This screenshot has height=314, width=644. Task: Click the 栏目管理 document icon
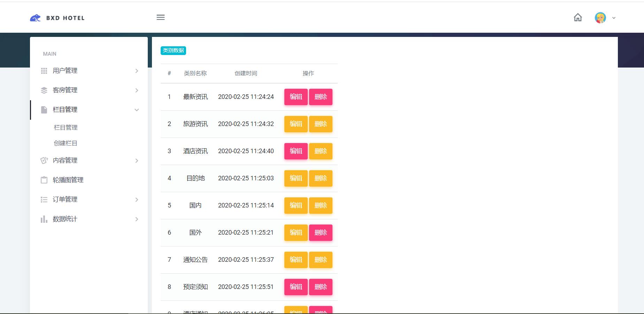click(44, 110)
